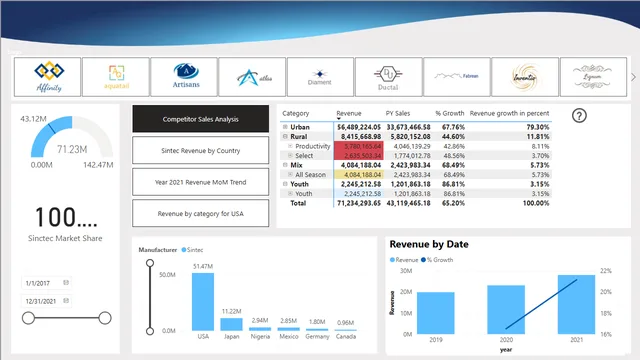640x360 pixels.
Task: Click the Sinctec Market Share label
Action: point(65,238)
